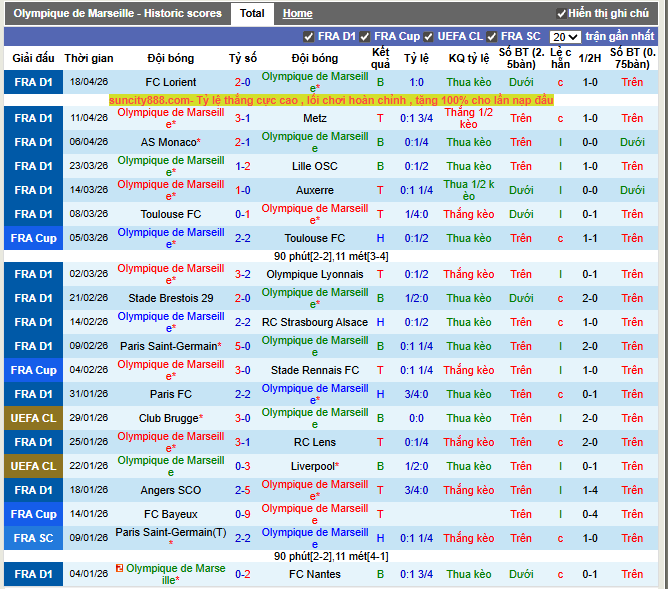
Task: Click the UEFA CL badge for Club Brugge match
Action: pos(33,418)
